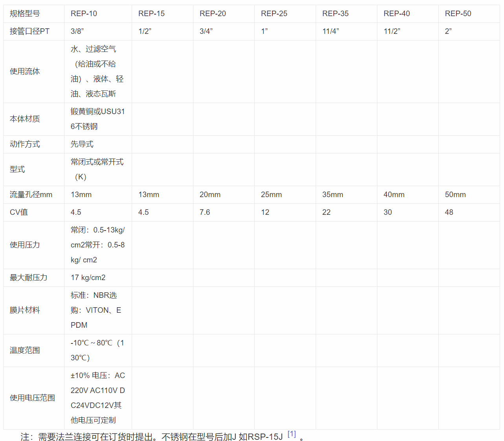The height and width of the screenshot is (441, 504).
Task: Select the REP-50 column header
Action: (x=458, y=14)
